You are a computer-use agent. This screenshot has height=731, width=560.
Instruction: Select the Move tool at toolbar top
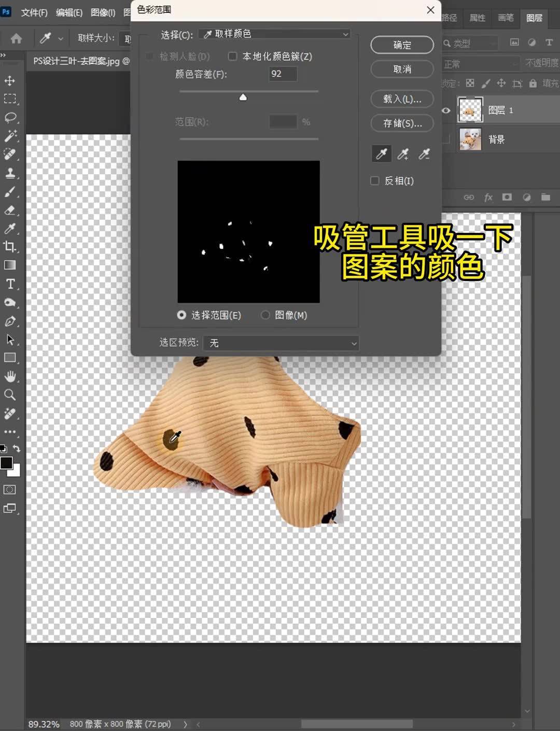pos(10,80)
